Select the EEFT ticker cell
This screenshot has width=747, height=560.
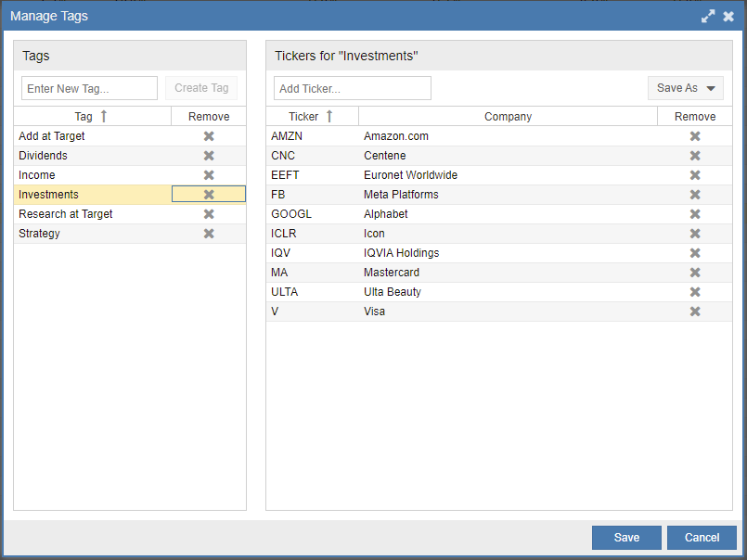coord(313,175)
